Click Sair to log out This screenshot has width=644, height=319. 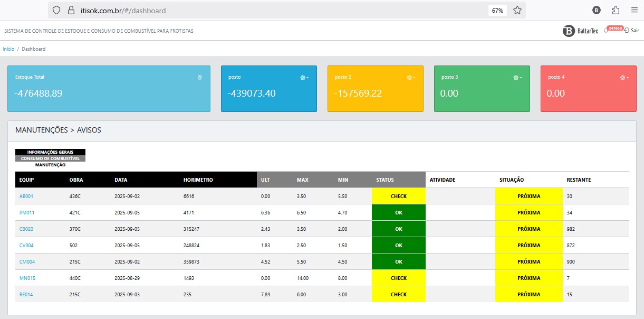[x=635, y=31]
